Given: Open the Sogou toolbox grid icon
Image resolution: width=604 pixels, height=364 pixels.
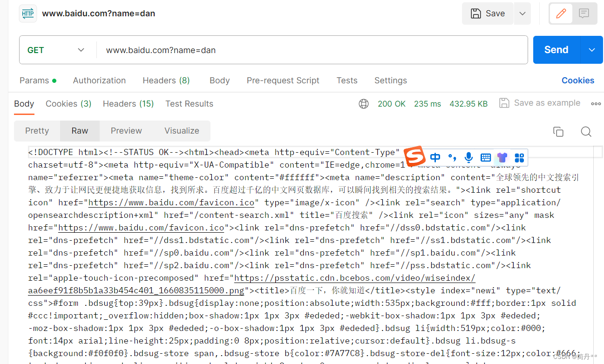Looking at the screenshot, I should 519,157.
